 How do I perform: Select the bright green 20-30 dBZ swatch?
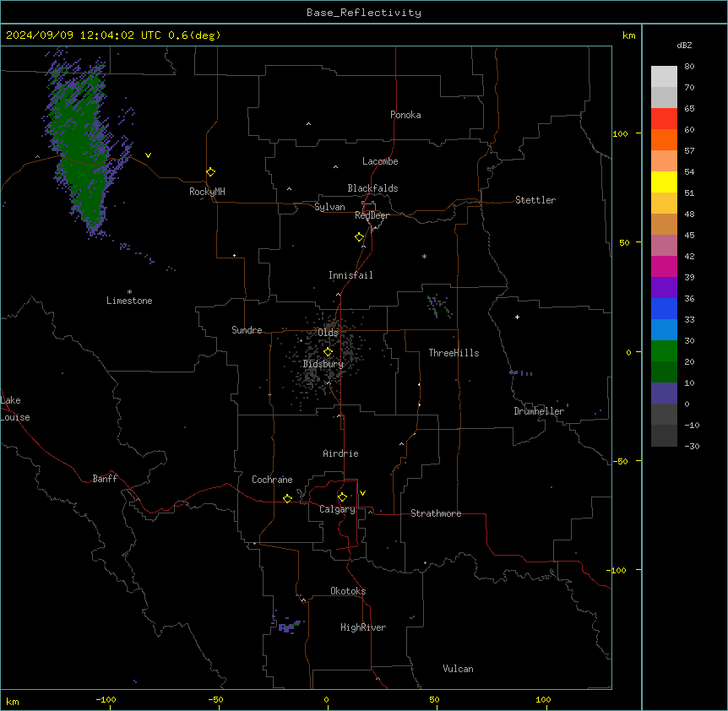click(664, 351)
